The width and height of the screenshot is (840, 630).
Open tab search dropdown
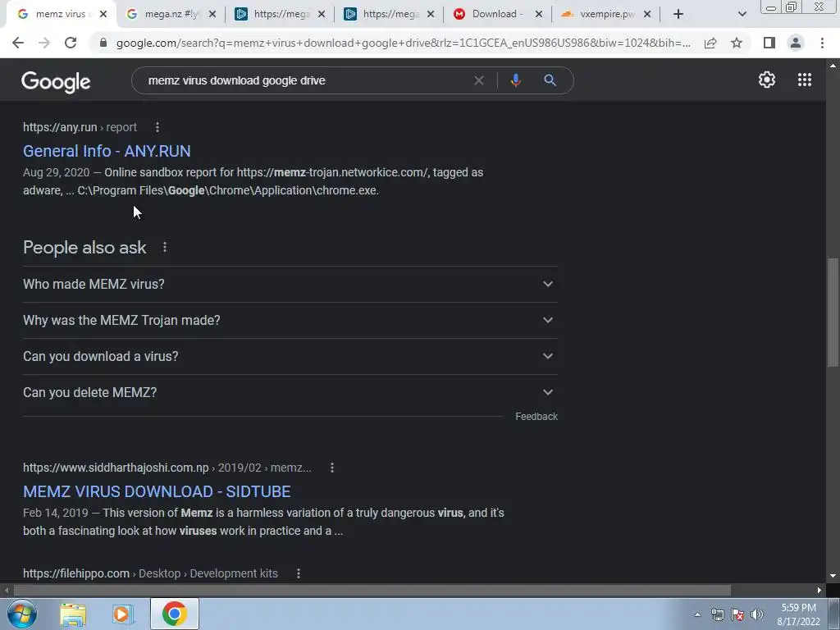click(742, 14)
